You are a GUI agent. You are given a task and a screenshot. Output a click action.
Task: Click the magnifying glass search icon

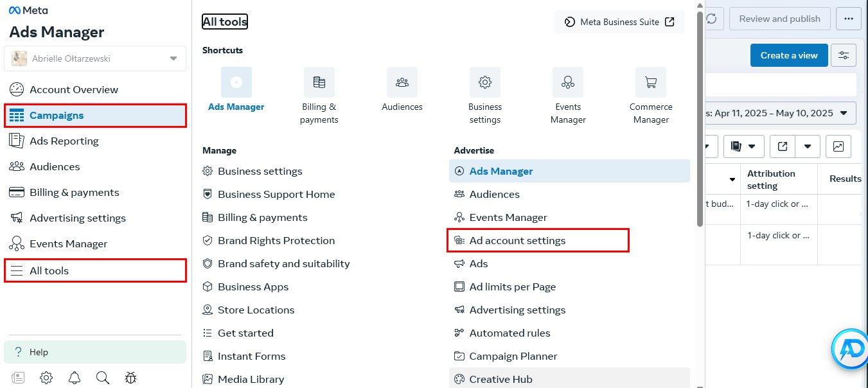pyautogui.click(x=103, y=378)
